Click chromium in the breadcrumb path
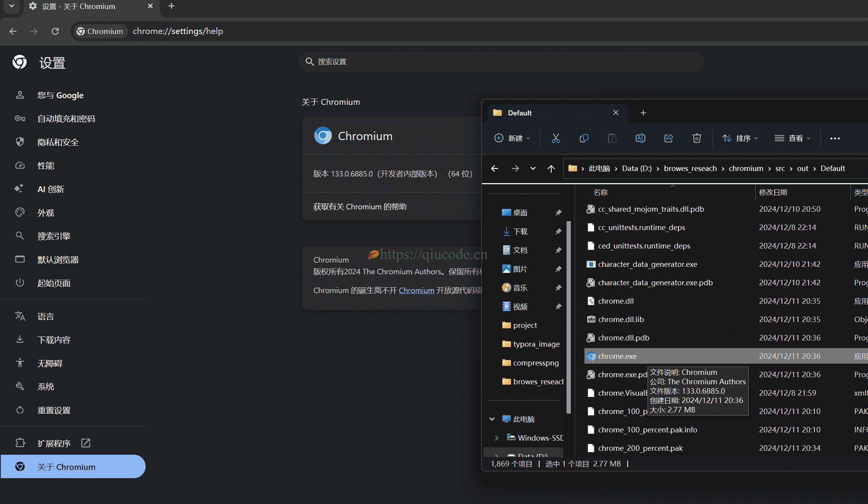The width and height of the screenshot is (868, 504). 746,168
